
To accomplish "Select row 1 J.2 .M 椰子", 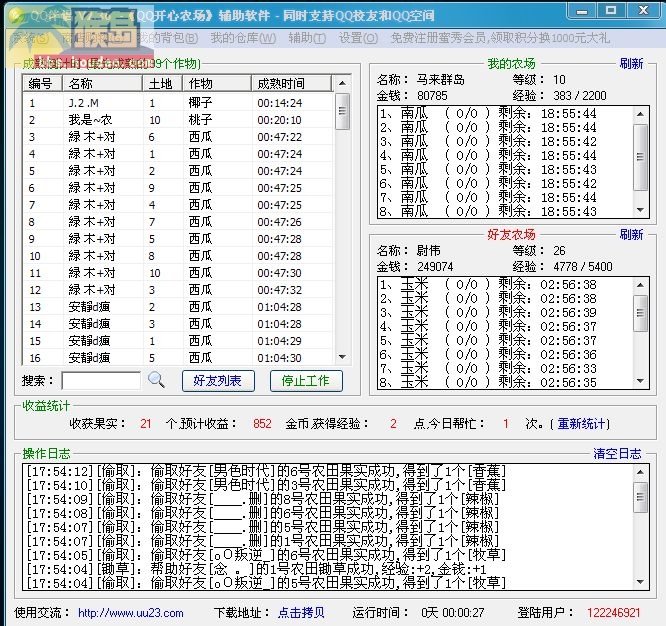I will 178,103.
